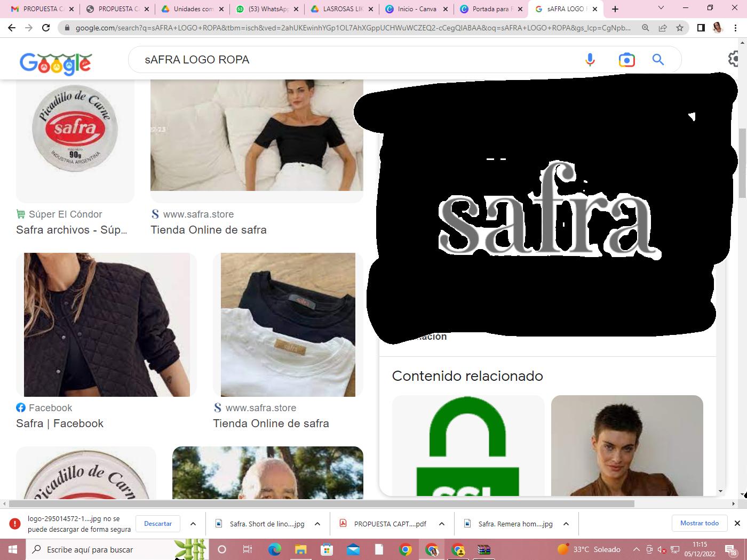The width and height of the screenshot is (747, 560).
Task: Switch to the WhatsApp tab
Action: [x=267, y=9]
